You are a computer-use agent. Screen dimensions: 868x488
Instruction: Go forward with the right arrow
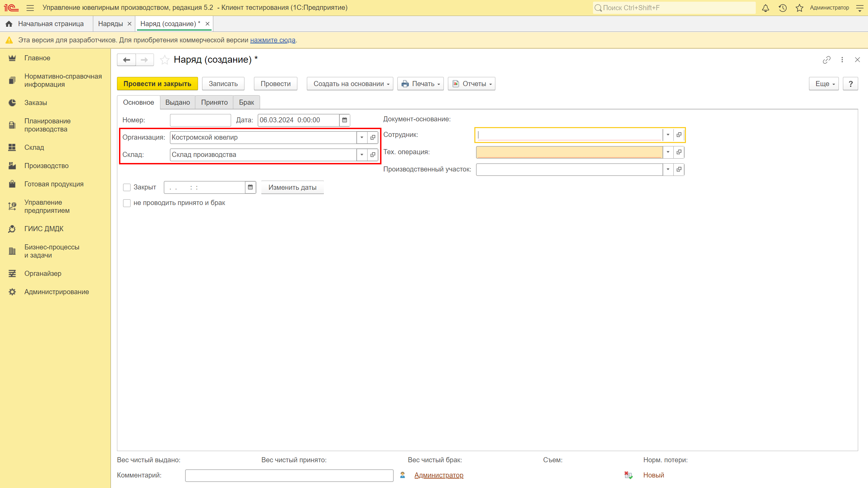click(x=145, y=60)
